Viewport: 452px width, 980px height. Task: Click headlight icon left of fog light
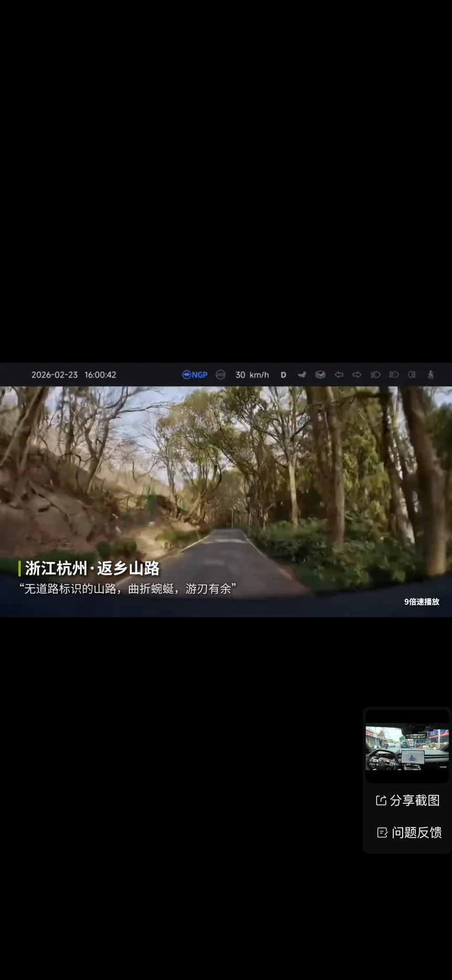pos(394,375)
